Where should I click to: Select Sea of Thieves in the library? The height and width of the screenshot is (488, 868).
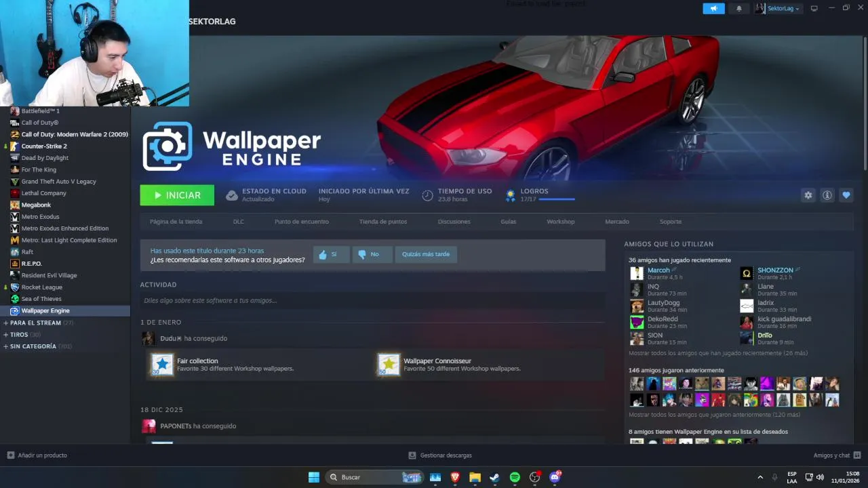(41, 299)
